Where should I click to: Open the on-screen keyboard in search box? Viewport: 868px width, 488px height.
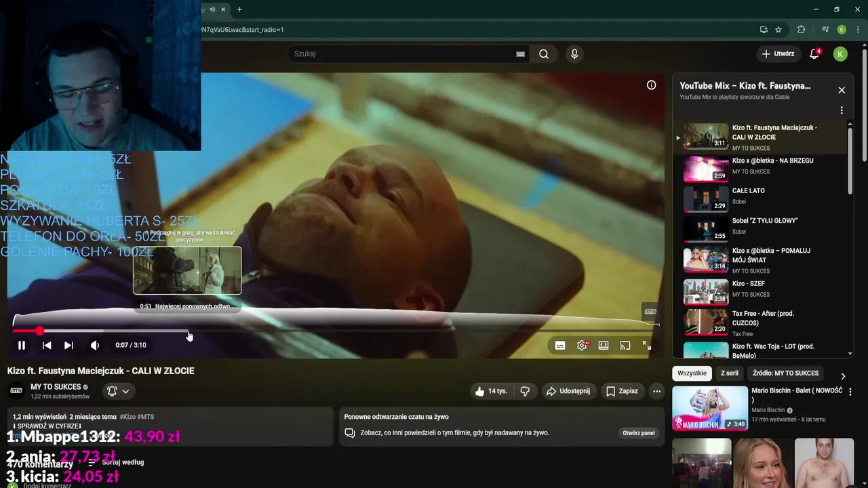pos(520,54)
